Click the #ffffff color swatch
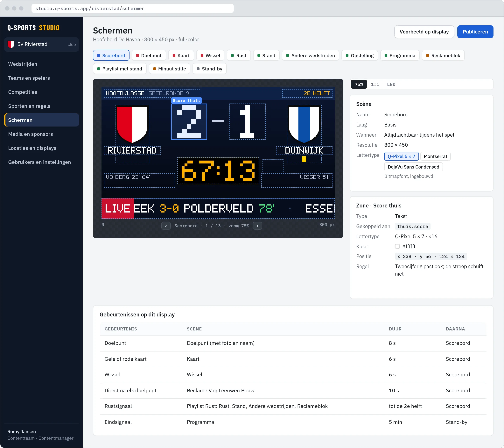 tap(397, 246)
